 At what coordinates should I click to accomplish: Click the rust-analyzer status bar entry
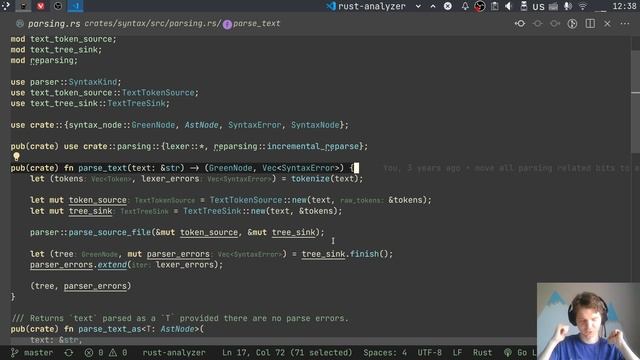coord(174,353)
